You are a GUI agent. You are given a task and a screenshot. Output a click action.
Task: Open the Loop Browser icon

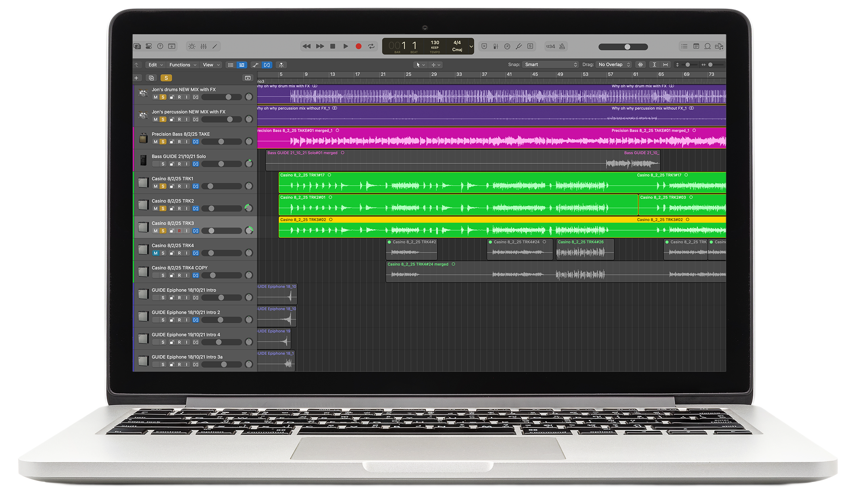pos(707,46)
